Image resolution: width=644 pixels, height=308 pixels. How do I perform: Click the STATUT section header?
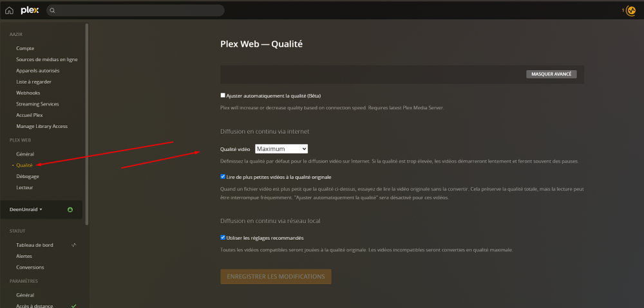point(17,231)
